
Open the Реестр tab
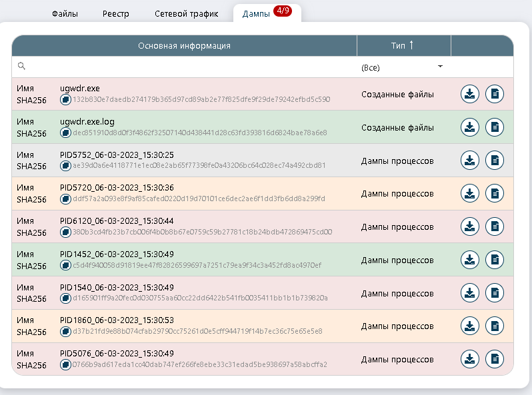tap(116, 13)
